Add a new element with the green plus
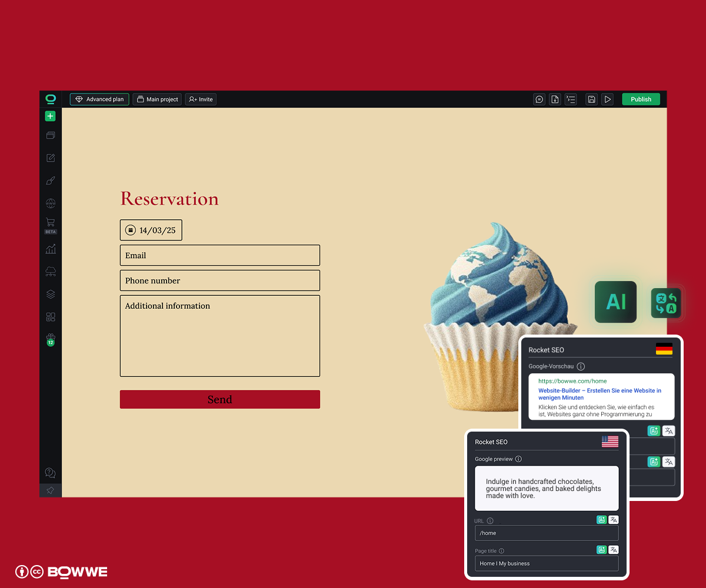Viewport: 706px width, 588px height. click(51, 116)
